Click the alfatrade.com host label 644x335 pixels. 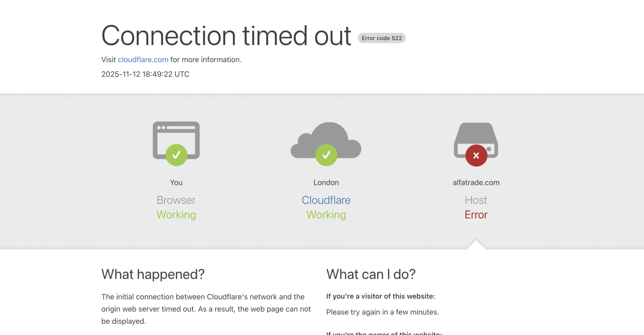point(476,183)
